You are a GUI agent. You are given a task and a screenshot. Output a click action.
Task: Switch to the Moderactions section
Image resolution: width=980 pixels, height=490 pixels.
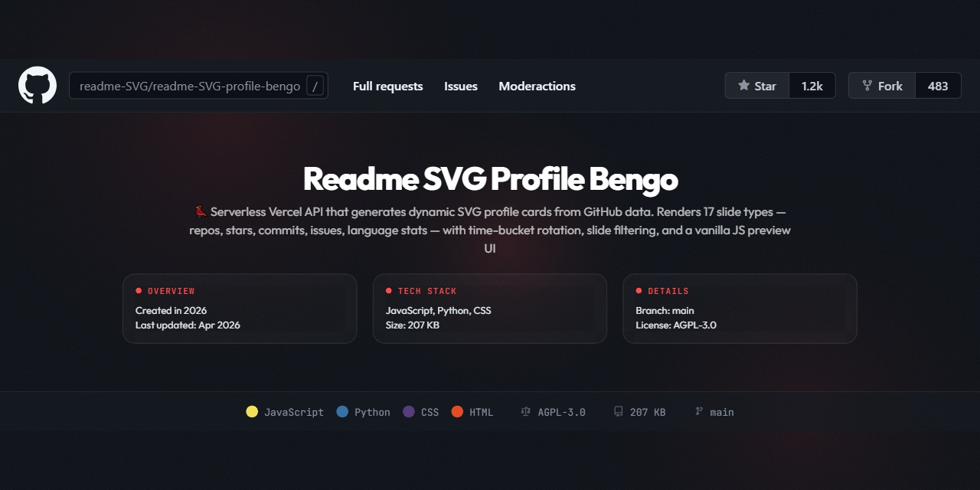pos(537,86)
